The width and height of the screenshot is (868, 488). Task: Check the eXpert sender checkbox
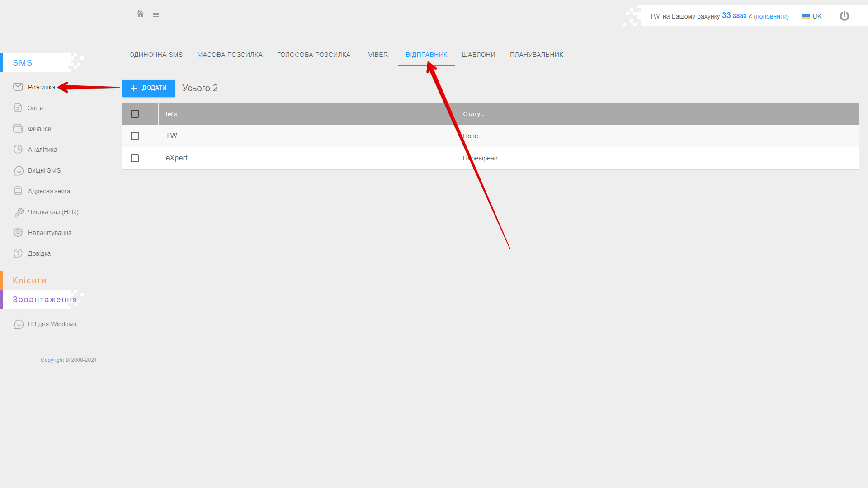coord(135,158)
